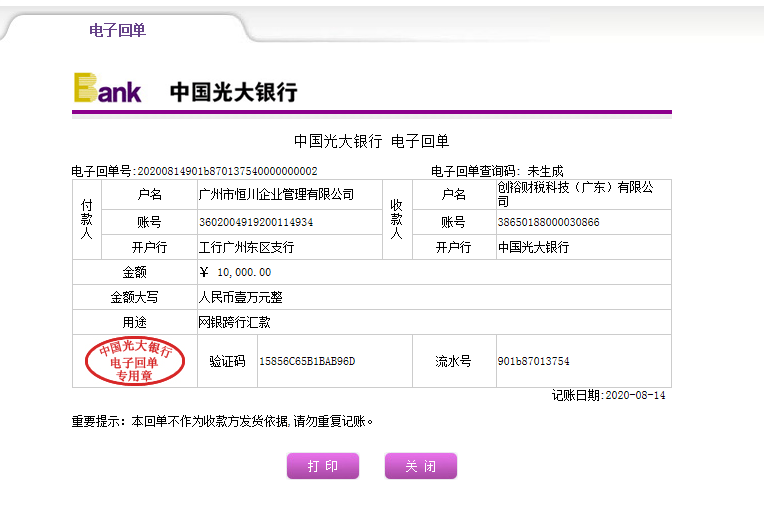This screenshot has width=764, height=530.
Task: Click the 金额 label cell
Action: 134,272
